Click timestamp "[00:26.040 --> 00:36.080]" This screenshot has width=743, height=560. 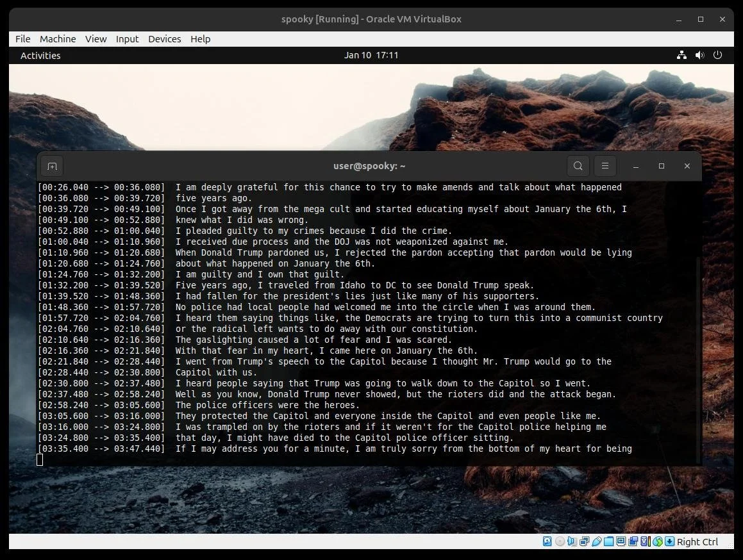tap(101, 187)
